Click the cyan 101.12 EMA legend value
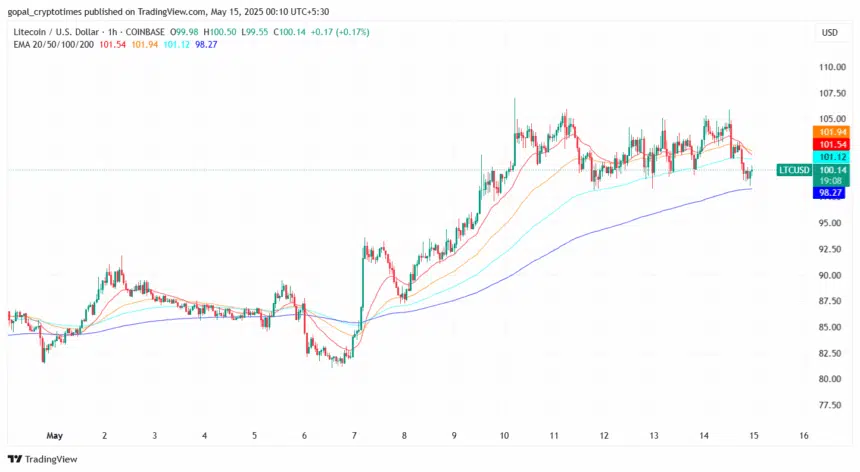 tap(176, 44)
